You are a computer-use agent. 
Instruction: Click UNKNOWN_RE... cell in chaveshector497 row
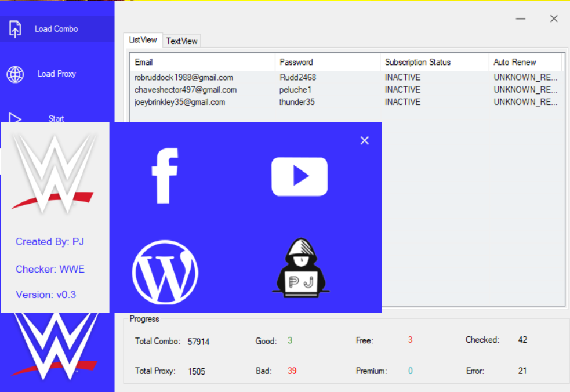coord(525,90)
